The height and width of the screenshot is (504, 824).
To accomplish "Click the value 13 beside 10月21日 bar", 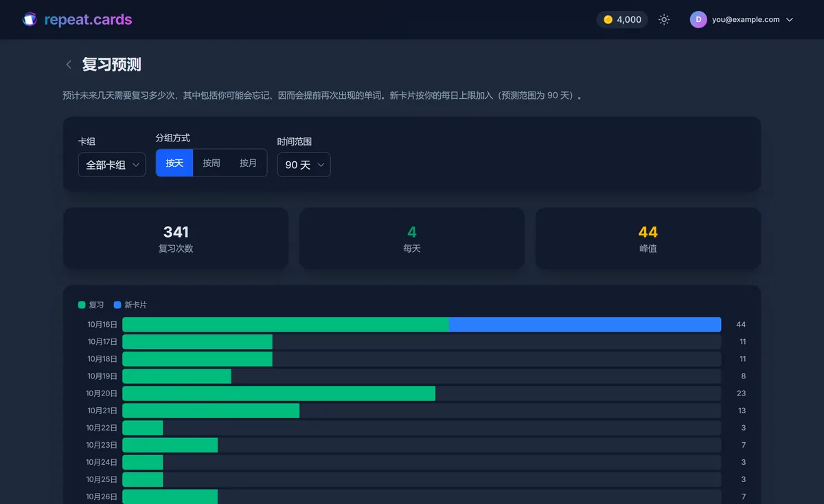I will tap(742, 411).
